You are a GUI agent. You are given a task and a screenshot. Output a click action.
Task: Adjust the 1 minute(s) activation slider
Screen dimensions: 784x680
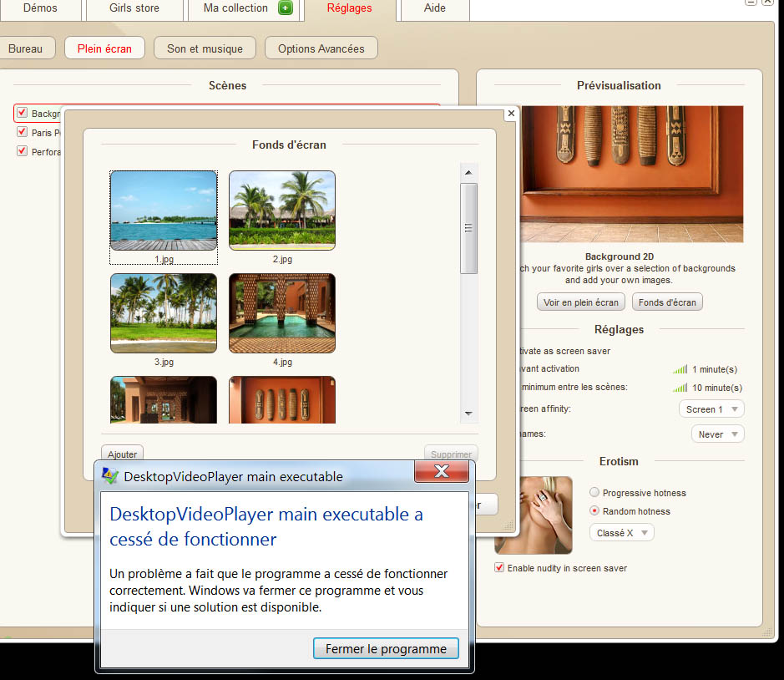(x=680, y=369)
